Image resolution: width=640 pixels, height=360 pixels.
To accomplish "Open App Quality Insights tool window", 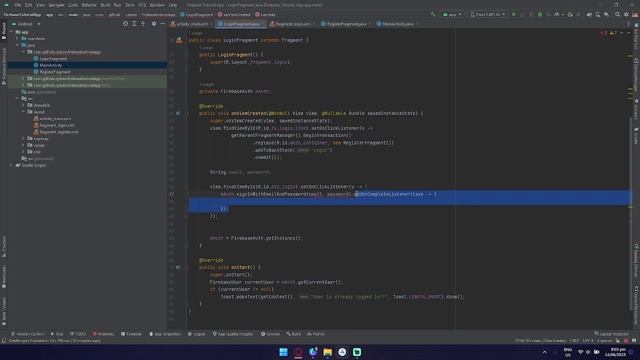I will pyautogui.click(x=233, y=334).
